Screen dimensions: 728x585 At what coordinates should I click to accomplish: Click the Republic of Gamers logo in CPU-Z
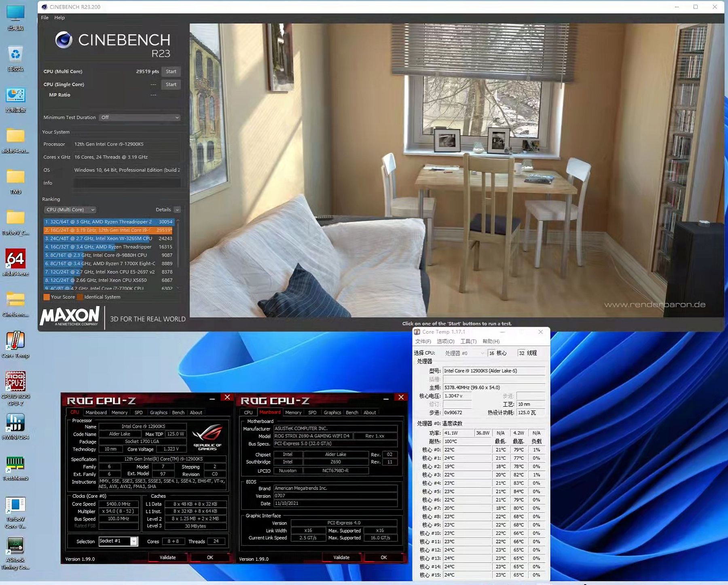click(207, 437)
